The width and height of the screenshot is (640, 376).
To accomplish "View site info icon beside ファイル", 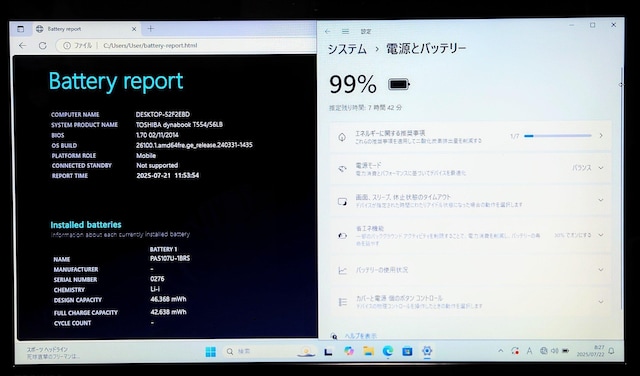I will coord(67,46).
